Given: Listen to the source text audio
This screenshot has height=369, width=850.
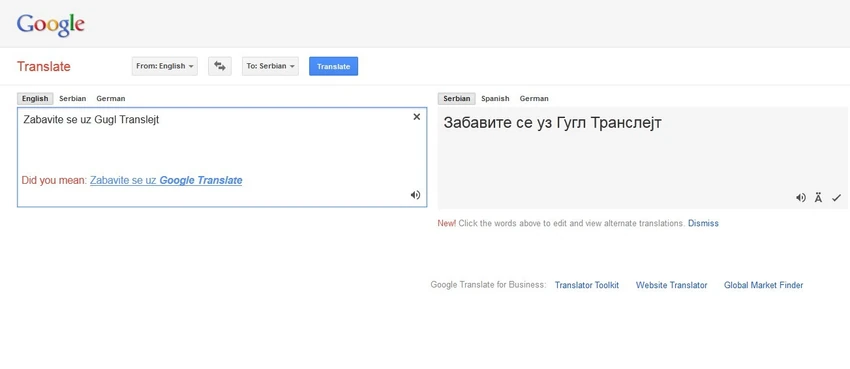Looking at the screenshot, I should (415, 195).
